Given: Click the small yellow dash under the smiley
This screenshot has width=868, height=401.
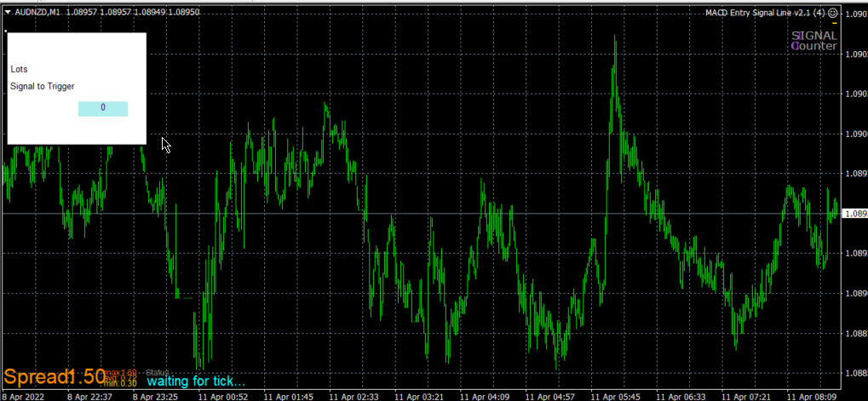Looking at the screenshot, I should pos(834,23).
